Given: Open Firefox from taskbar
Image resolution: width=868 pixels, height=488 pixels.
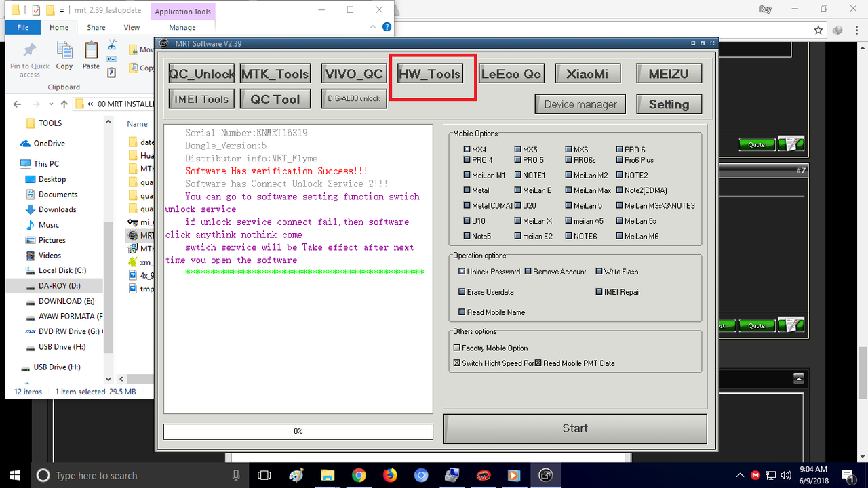Looking at the screenshot, I should click(390, 475).
